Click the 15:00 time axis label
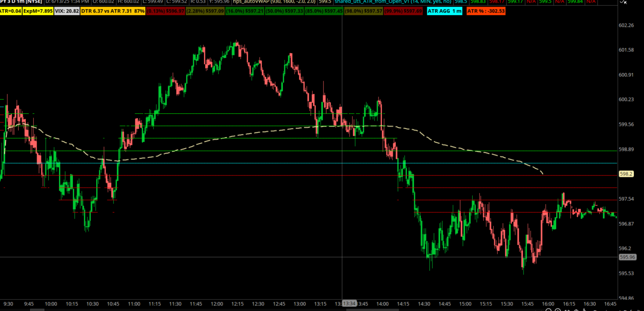This screenshot has width=644, height=311. (x=465, y=304)
